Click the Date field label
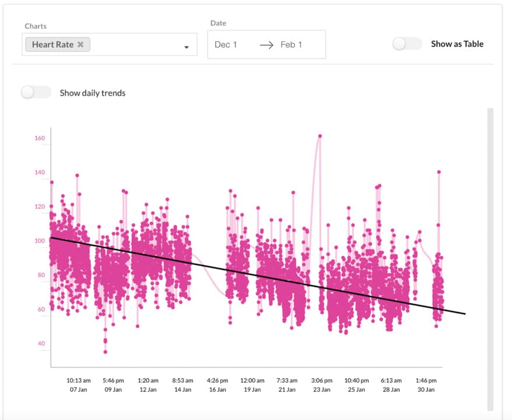Viewport: 512px width, 420px height. (x=219, y=23)
